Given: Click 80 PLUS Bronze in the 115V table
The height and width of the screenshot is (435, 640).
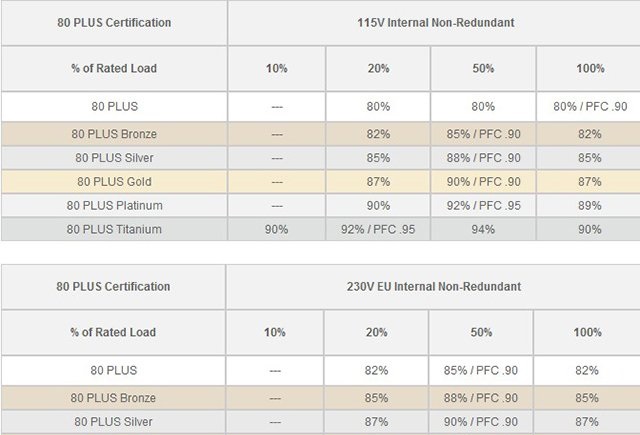Looking at the screenshot, I should pyautogui.click(x=114, y=133).
